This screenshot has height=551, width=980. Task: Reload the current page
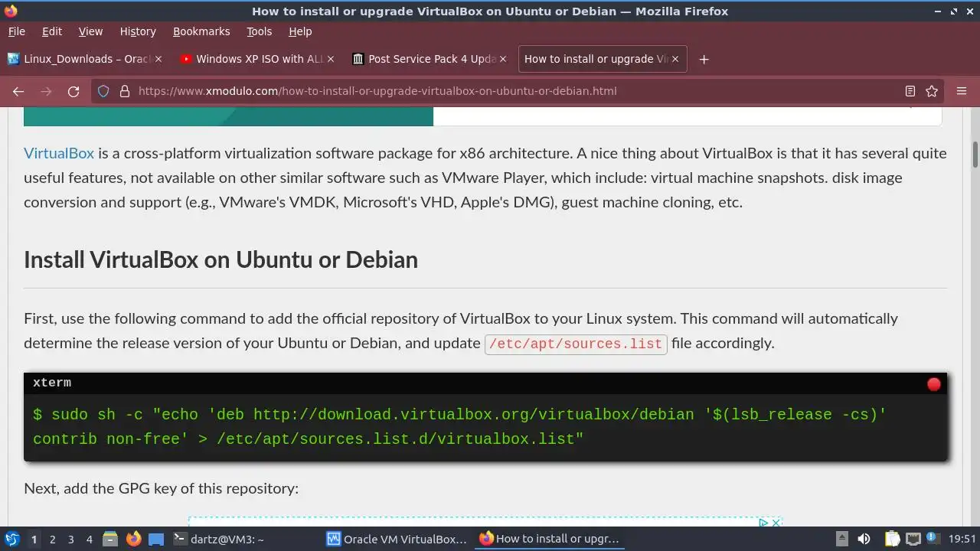point(73,91)
